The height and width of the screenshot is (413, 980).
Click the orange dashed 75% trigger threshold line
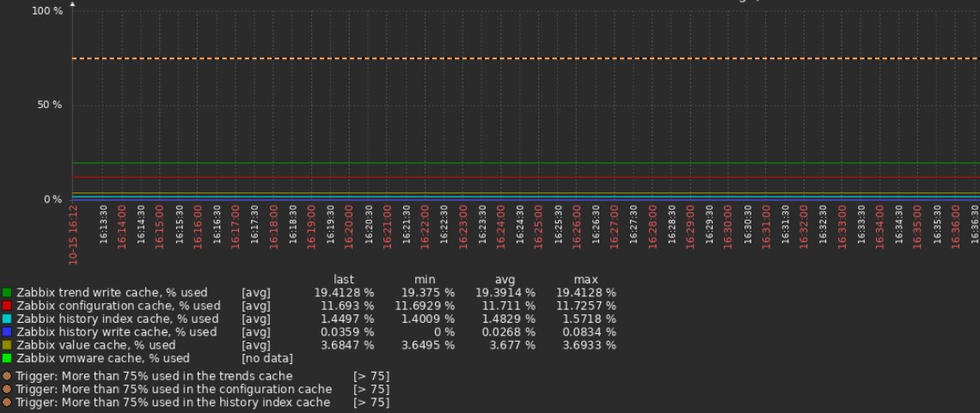526,58
